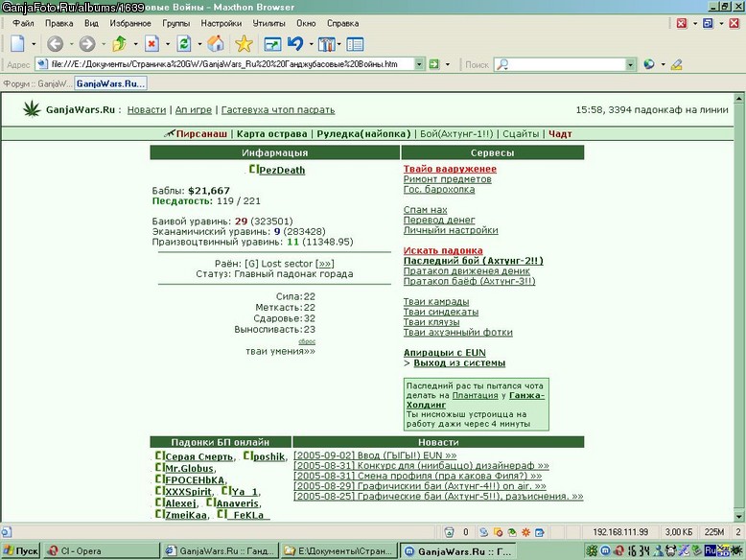Open the Home page icon
746x560 pixels.
pos(216,44)
